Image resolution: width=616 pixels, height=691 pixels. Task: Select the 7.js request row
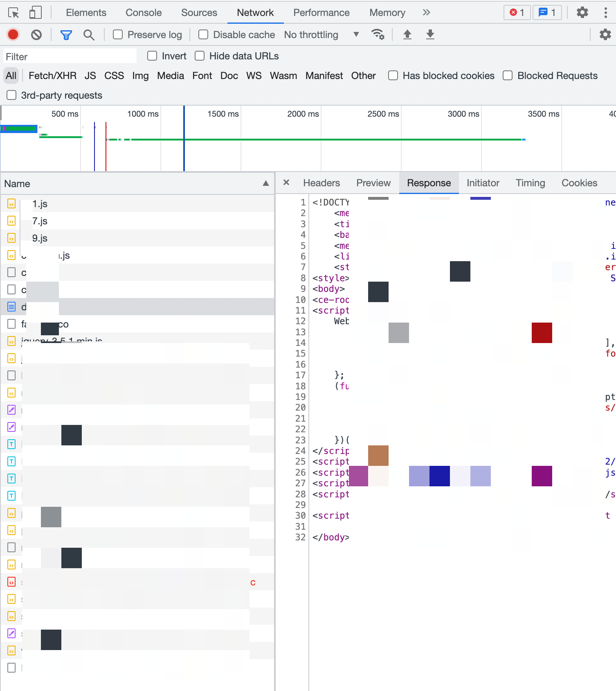point(137,221)
